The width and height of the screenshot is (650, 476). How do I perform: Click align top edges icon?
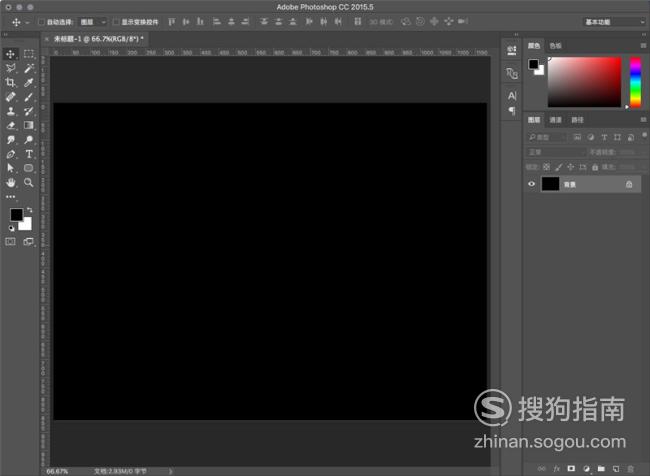coord(172,22)
